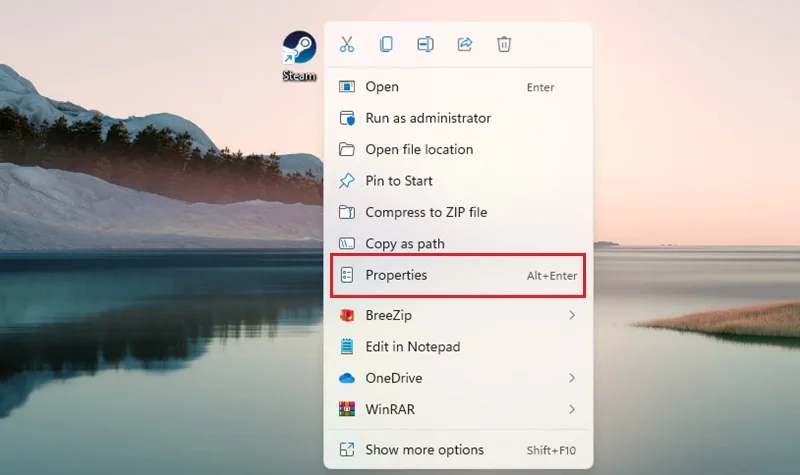Select Copy as path

pos(458,243)
